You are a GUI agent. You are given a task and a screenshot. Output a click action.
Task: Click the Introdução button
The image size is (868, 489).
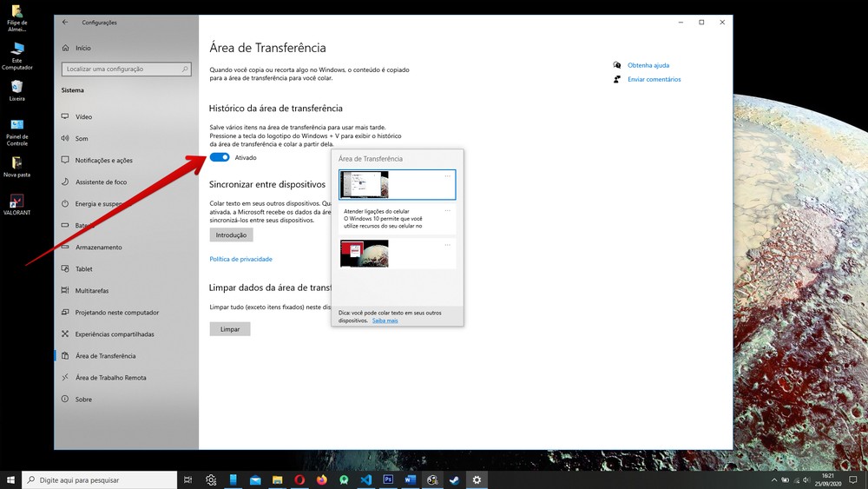click(232, 235)
